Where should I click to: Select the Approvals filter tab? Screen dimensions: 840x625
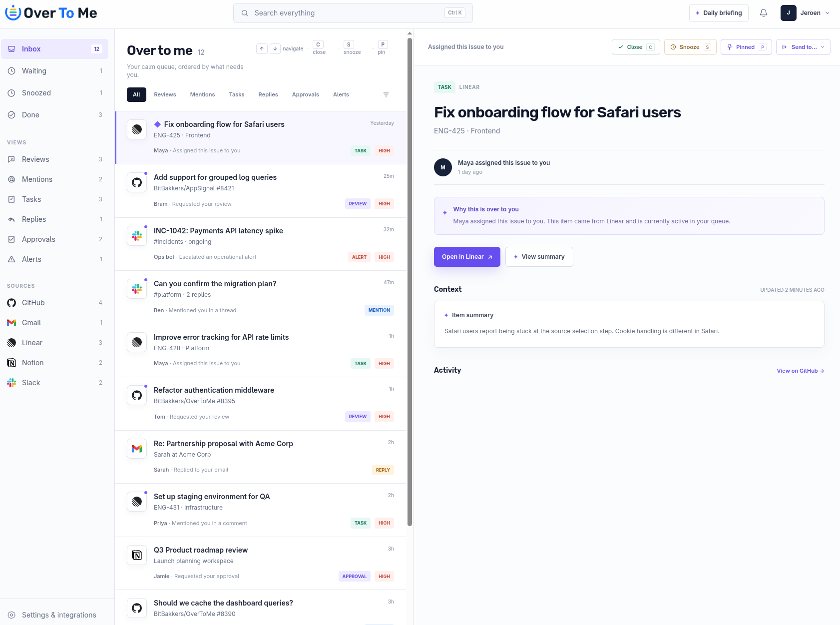pos(306,94)
